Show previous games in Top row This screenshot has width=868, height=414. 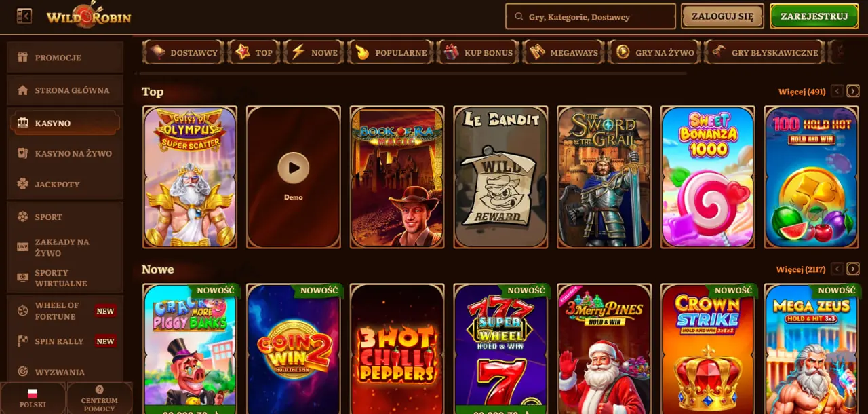(x=837, y=91)
